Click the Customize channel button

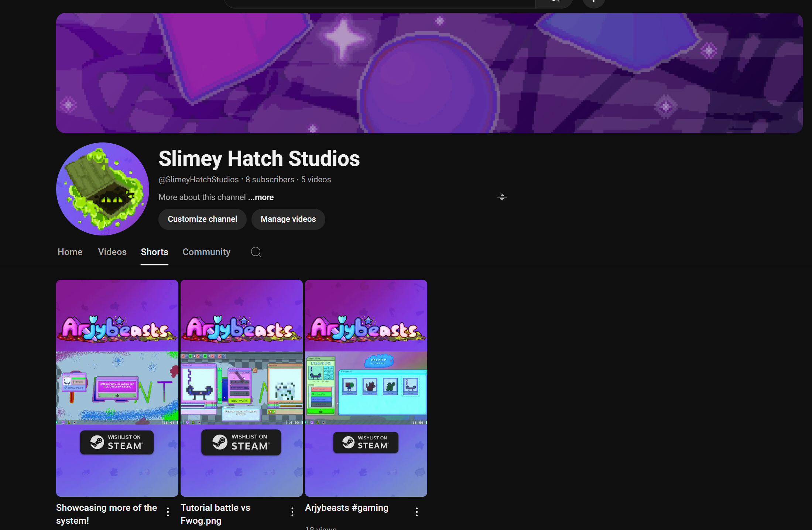pyautogui.click(x=202, y=219)
